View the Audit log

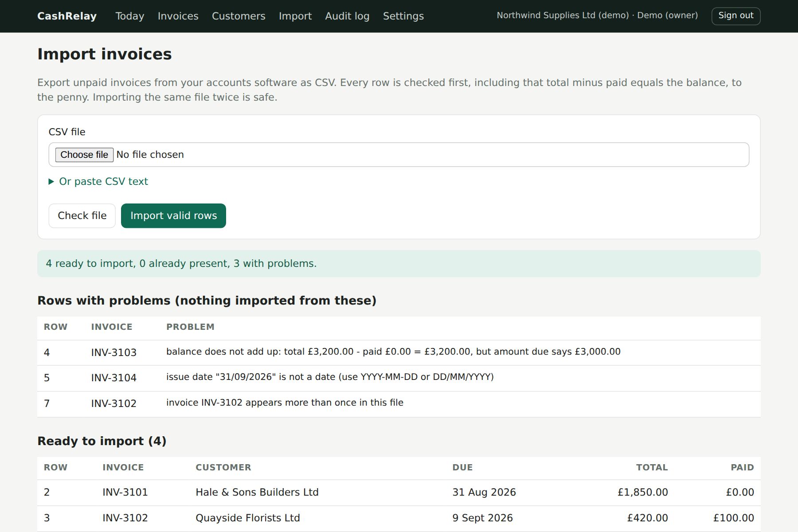[x=347, y=16]
